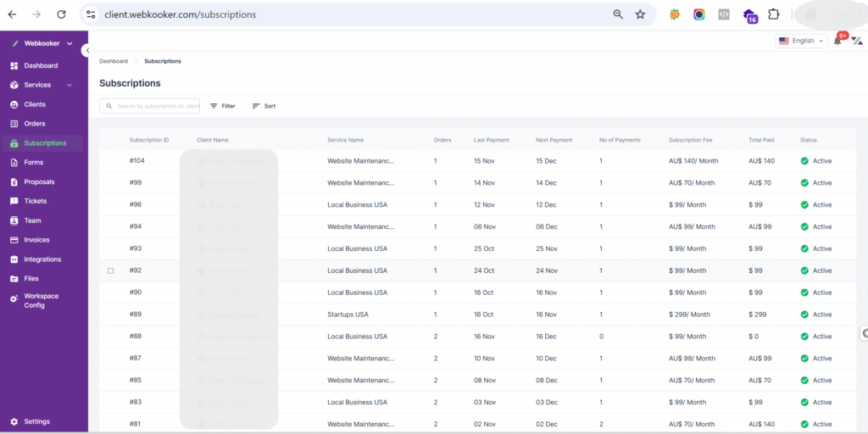Click the Subscription ID column header
The width and height of the screenshot is (868, 434).
tap(149, 140)
